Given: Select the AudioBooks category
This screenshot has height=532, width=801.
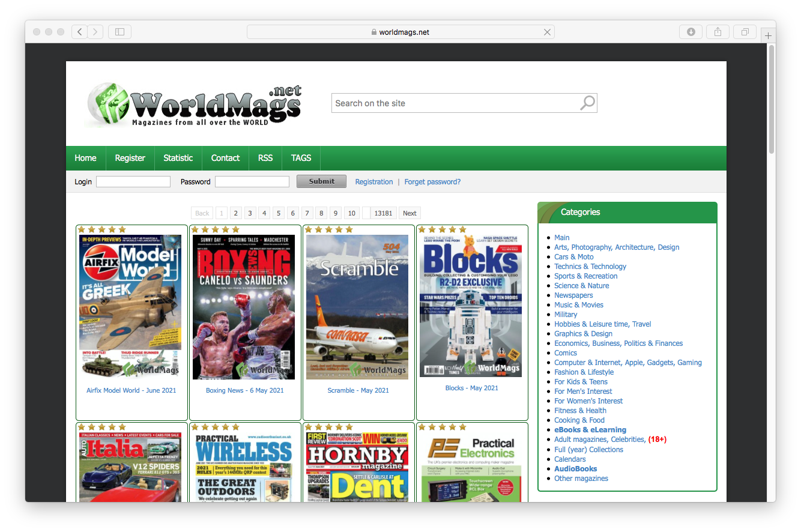Looking at the screenshot, I should [576, 469].
